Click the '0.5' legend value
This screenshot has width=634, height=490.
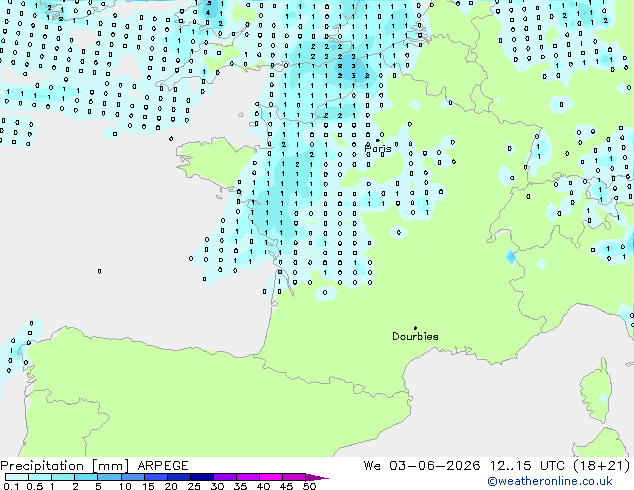pos(35,486)
